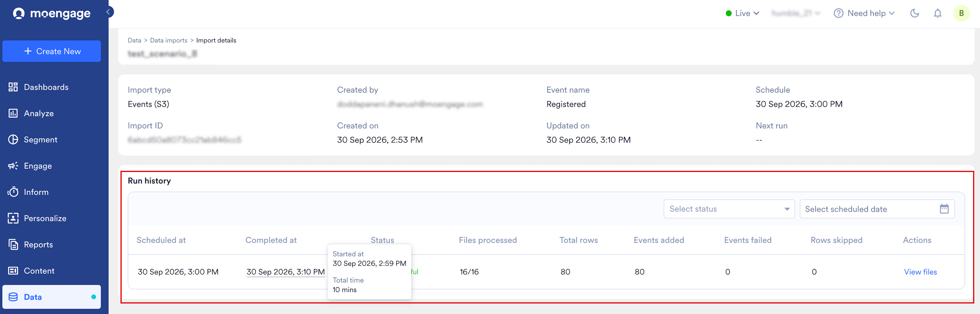This screenshot has width=980, height=314.
Task: Click the Engage megaphone icon
Action: click(13, 166)
